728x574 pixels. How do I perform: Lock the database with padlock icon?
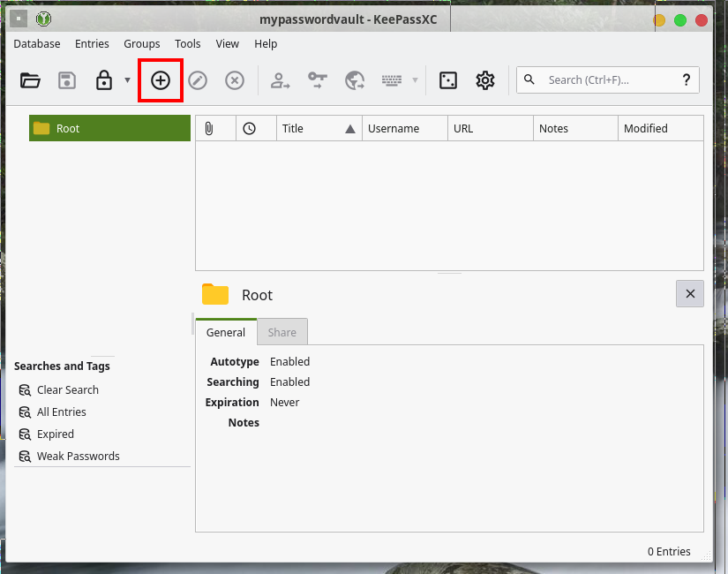tap(104, 80)
